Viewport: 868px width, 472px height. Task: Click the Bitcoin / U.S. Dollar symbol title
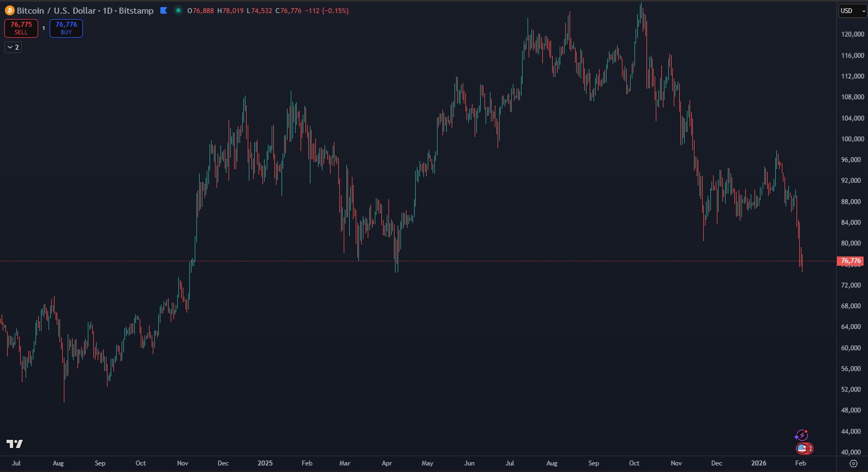point(56,11)
